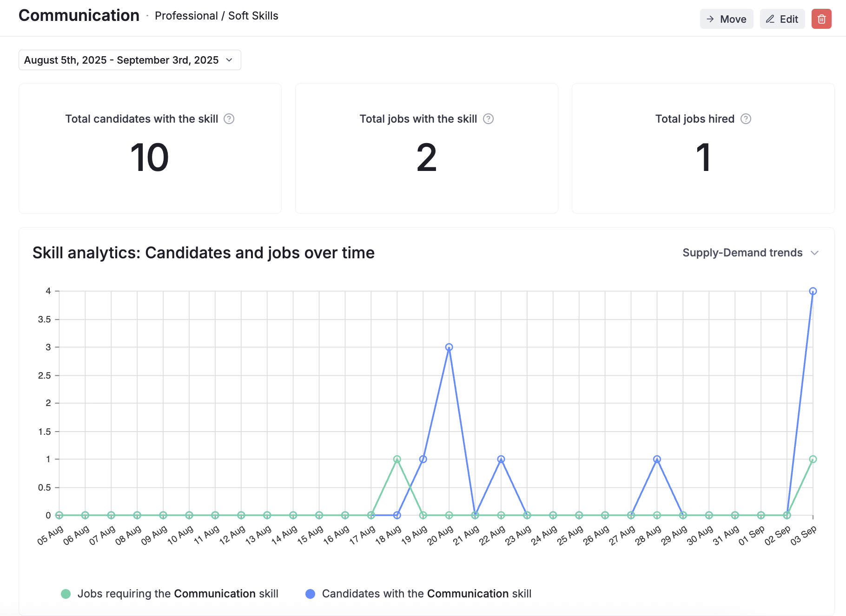Toggle Candidates with the Communication skill legend
Viewport: 846px width, 616px height.
click(x=426, y=594)
